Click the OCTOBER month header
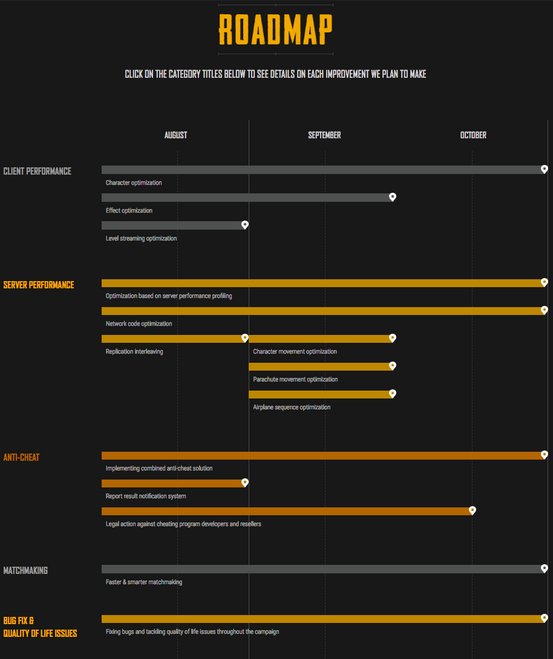553x659 pixels. [473, 135]
